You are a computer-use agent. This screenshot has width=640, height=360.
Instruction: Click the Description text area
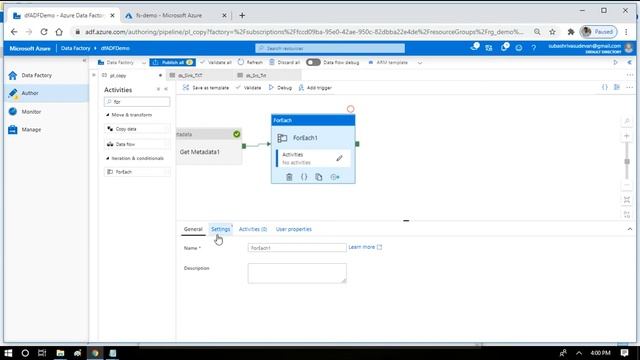point(297,273)
